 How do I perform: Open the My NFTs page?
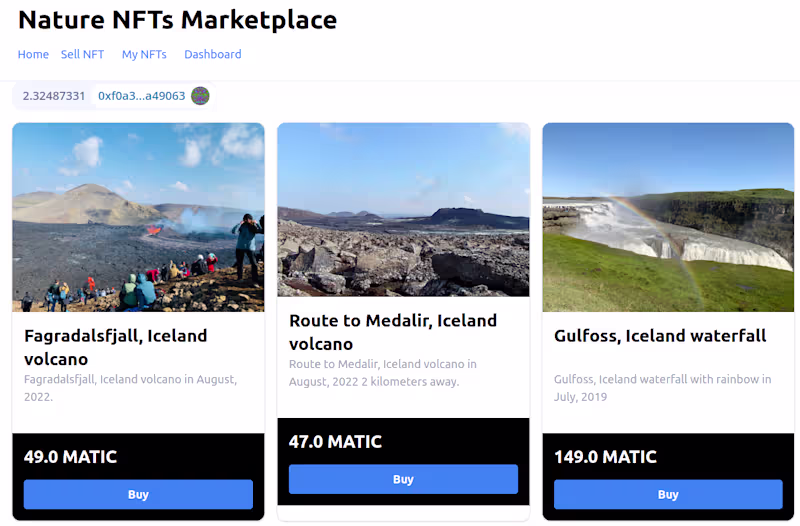144,54
